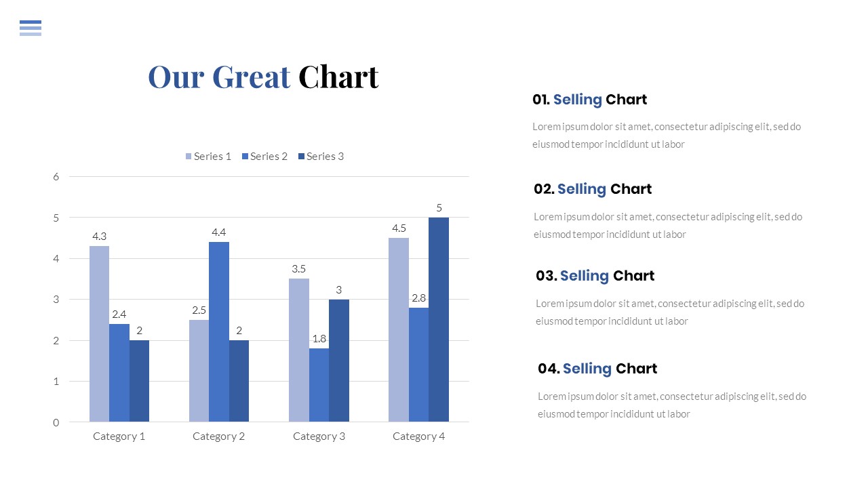Click the 1.8 data label
Viewport: 868px width, 488px height.
[x=319, y=339]
